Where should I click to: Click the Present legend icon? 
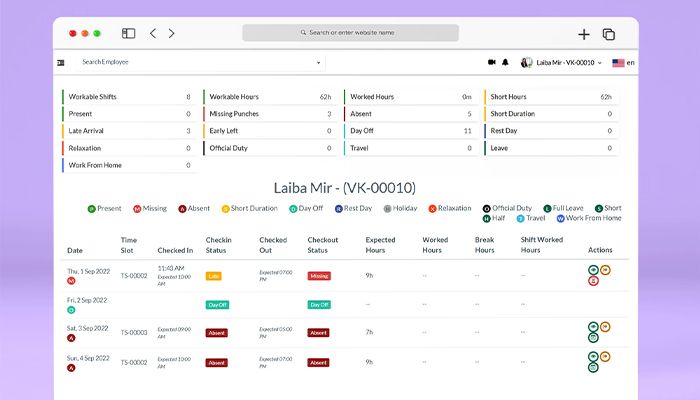(x=92, y=208)
